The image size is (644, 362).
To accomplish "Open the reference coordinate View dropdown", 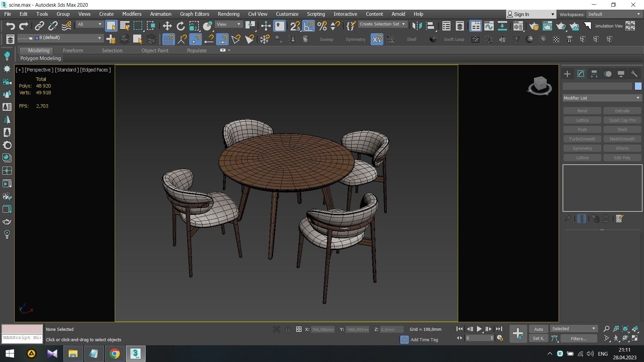I will (228, 24).
